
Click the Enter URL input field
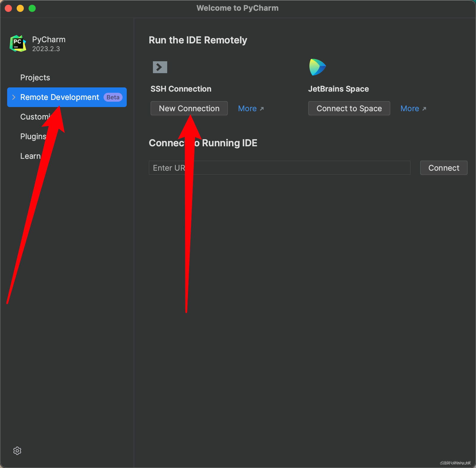coord(279,168)
